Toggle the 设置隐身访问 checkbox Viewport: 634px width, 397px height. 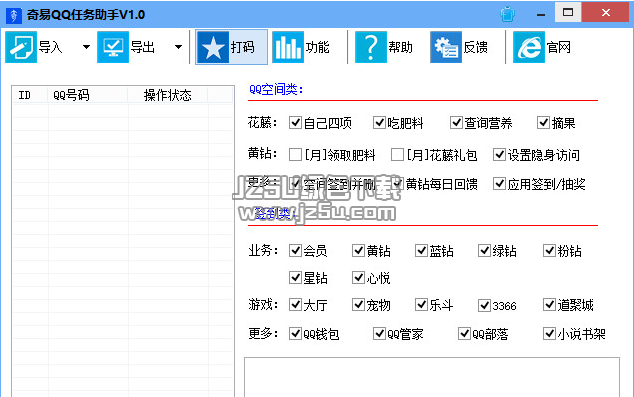(499, 154)
